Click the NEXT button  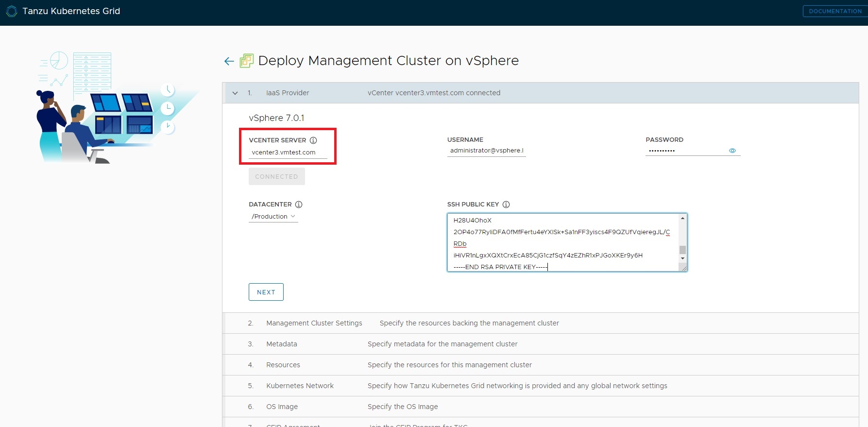[266, 292]
